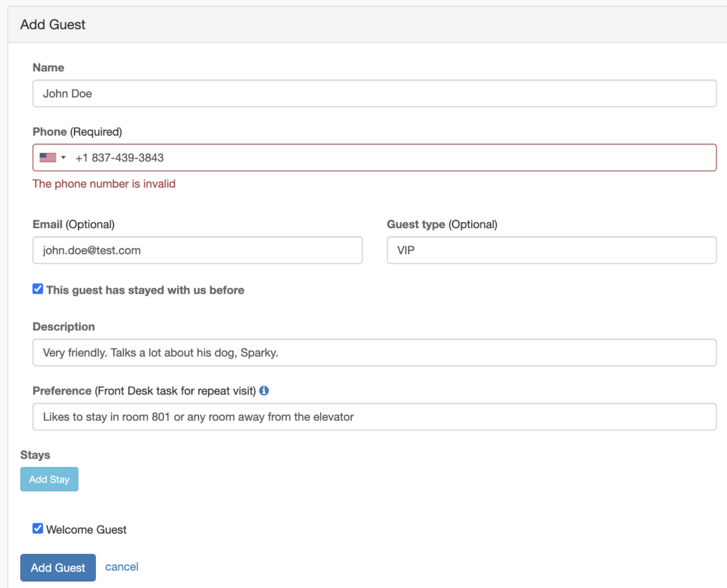Click the 'Preference (Front Desk task...)' label
This screenshot has width=727, height=588.
[144, 391]
